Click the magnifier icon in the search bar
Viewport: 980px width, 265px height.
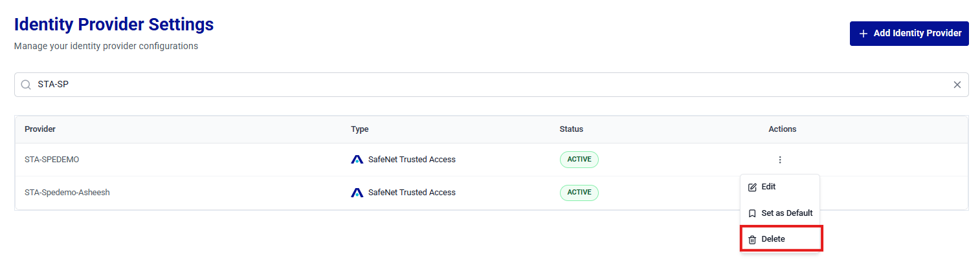[x=26, y=85]
